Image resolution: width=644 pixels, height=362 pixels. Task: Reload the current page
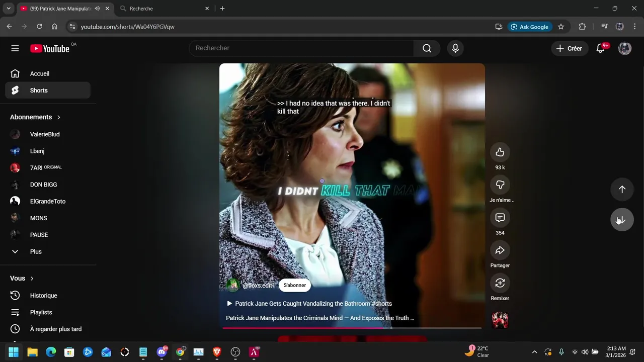39,27
